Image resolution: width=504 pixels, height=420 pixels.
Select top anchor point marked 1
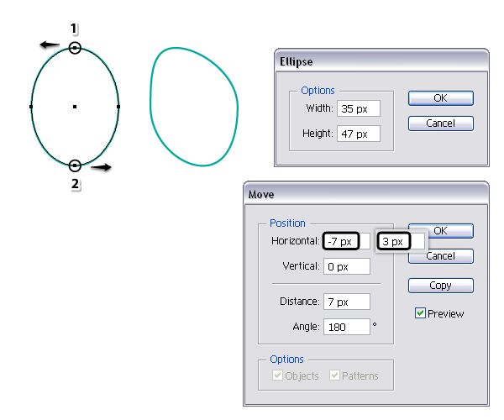[x=75, y=49]
